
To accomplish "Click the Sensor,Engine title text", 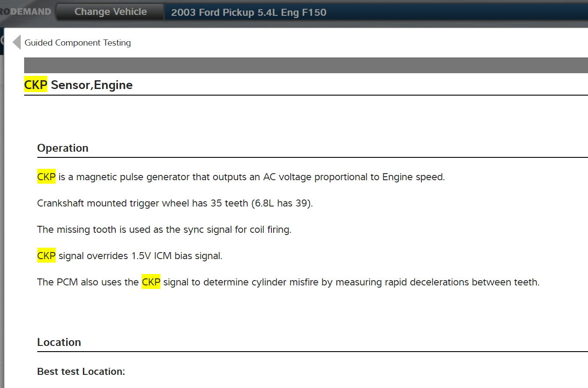I will (x=92, y=85).
